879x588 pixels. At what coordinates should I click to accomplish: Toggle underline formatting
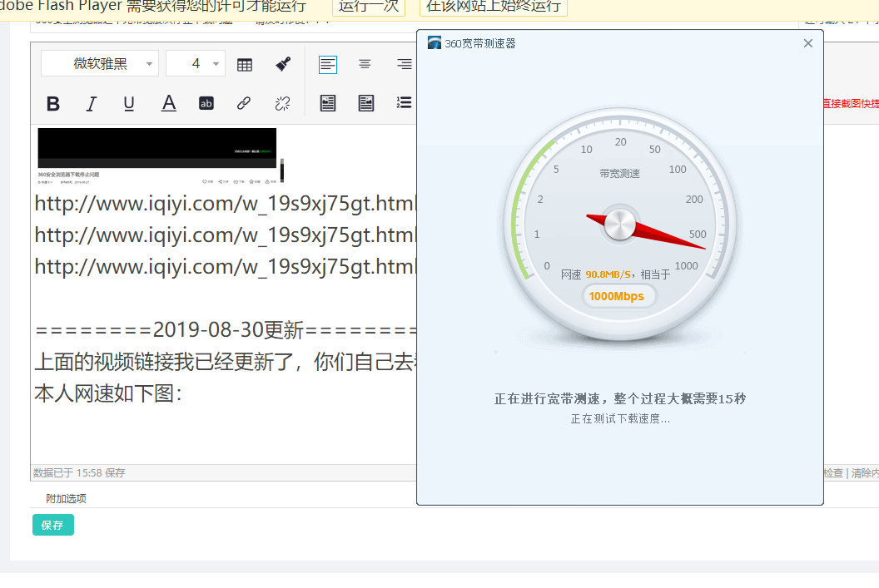[x=129, y=104]
